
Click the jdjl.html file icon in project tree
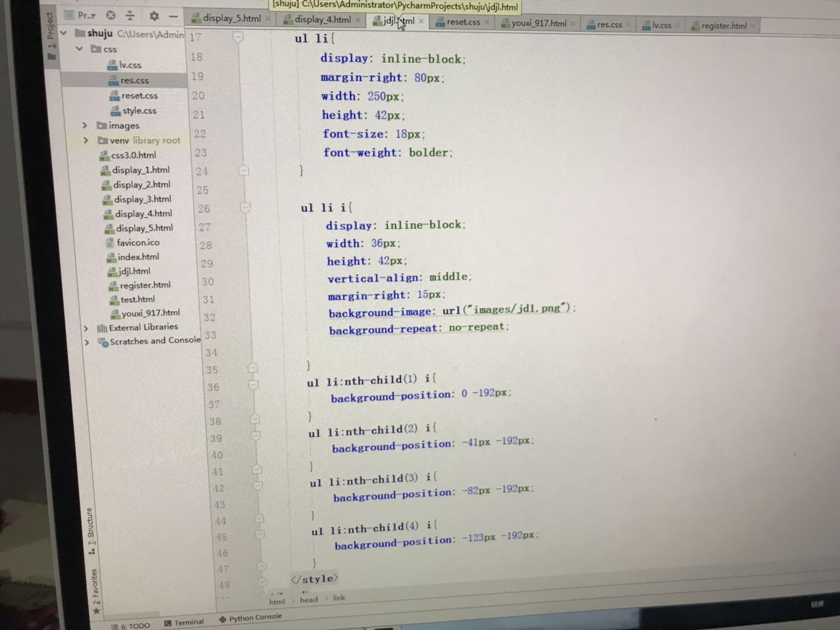pos(113,272)
